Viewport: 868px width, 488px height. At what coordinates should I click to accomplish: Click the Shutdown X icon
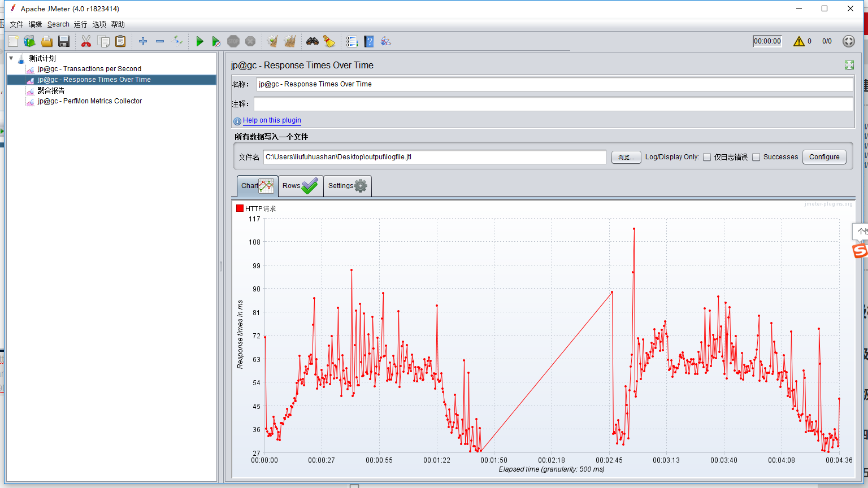coord(250,41)
